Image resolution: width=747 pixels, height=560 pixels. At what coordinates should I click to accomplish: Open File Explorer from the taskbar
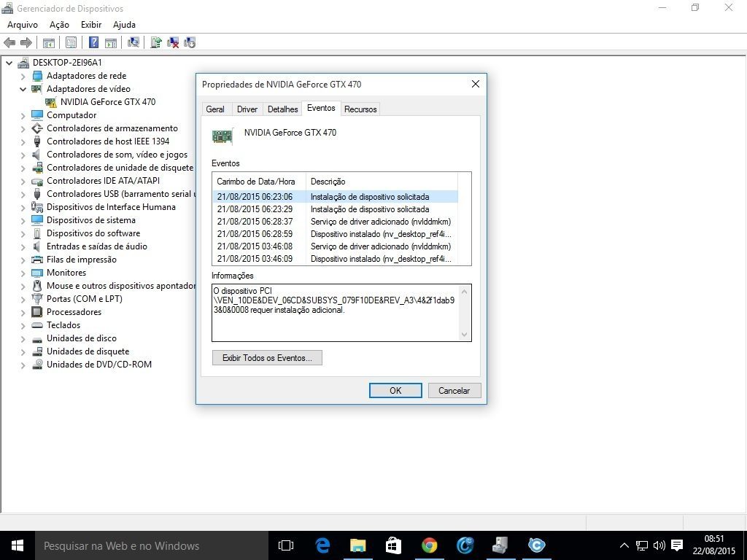357,545
